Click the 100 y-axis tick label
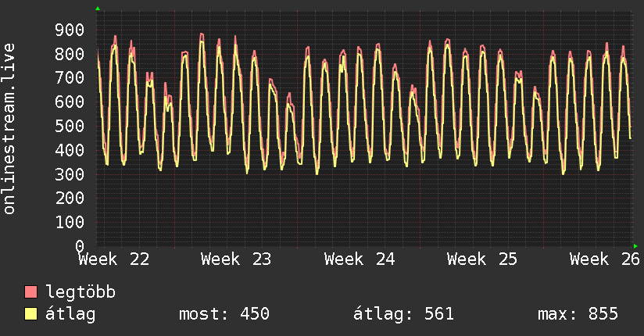The image size is (644, 336). click(70, 222)
